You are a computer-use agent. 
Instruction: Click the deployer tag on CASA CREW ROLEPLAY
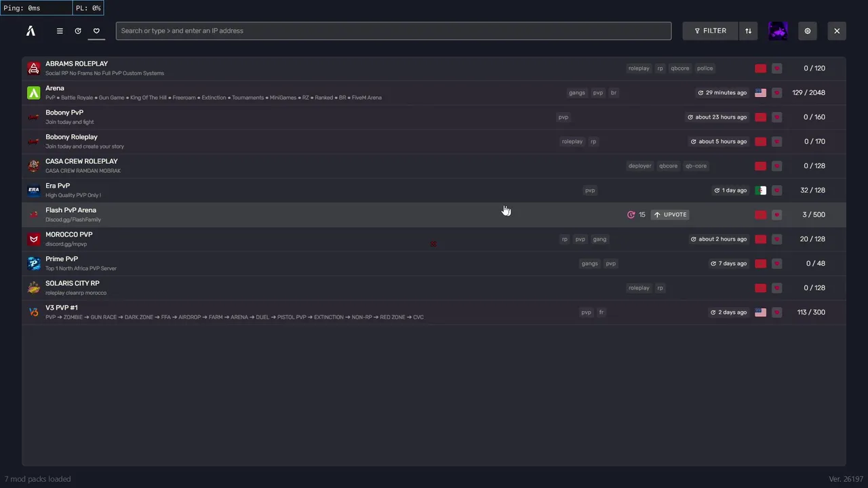click(x=639, y=165)
